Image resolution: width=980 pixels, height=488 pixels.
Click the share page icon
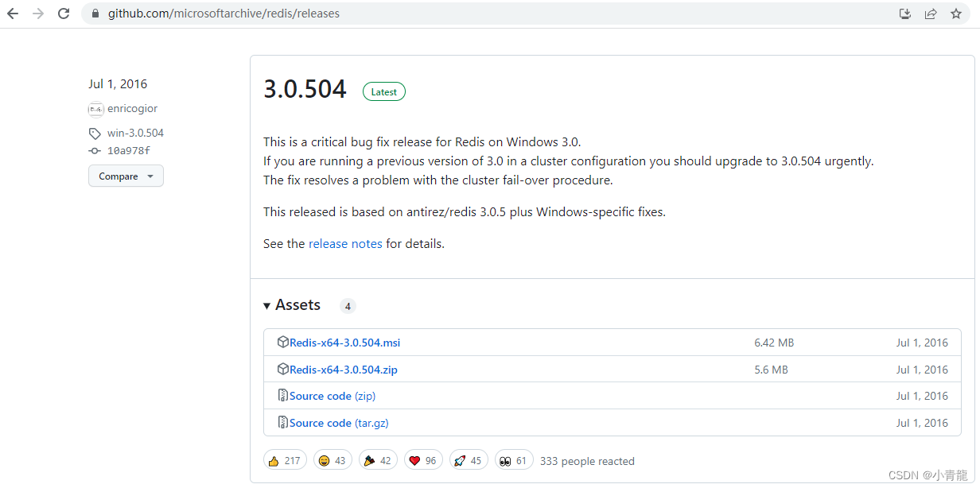[x=931, y=14]
